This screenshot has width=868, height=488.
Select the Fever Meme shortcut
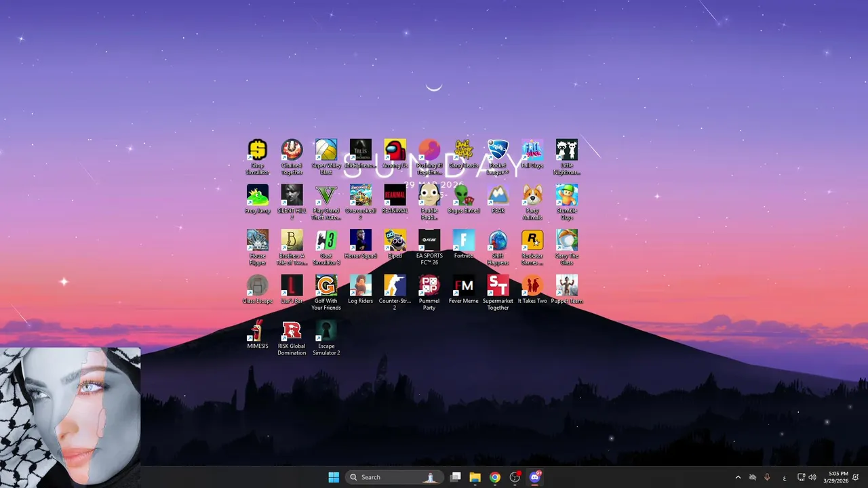(463, 289)
